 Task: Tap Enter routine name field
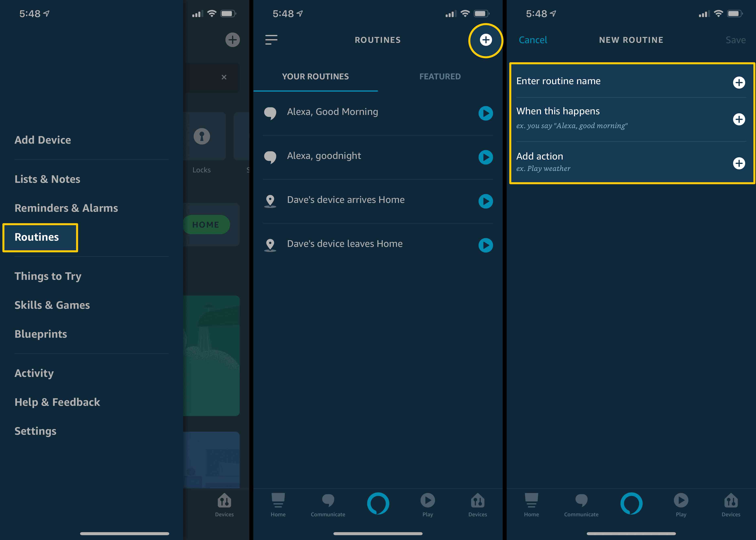tap(631, 82)
